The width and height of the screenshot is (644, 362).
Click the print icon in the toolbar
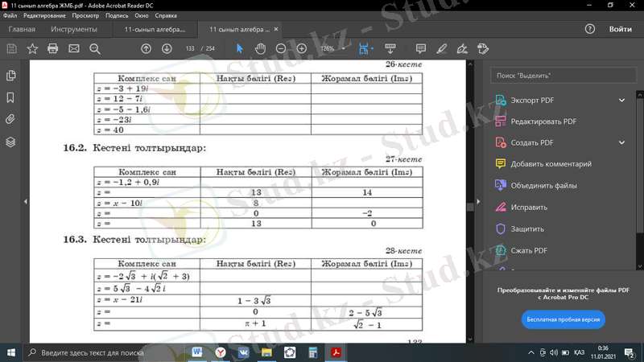tap(53, 48)
